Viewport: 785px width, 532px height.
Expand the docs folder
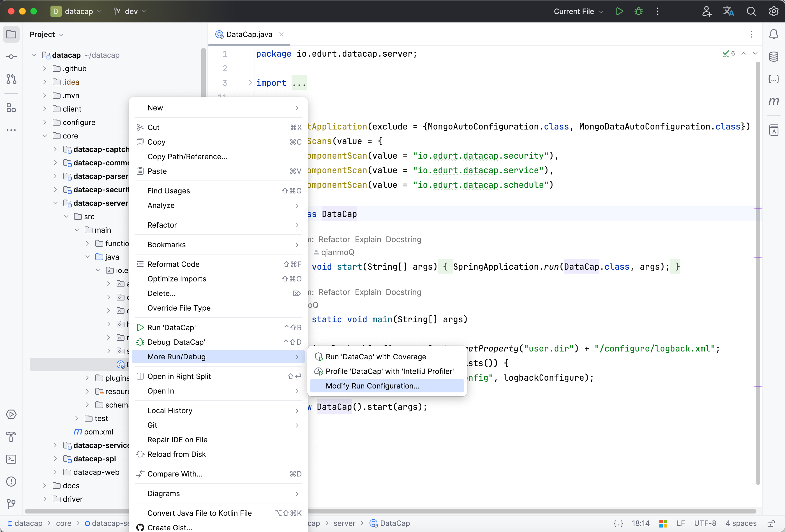click(45, 485)
